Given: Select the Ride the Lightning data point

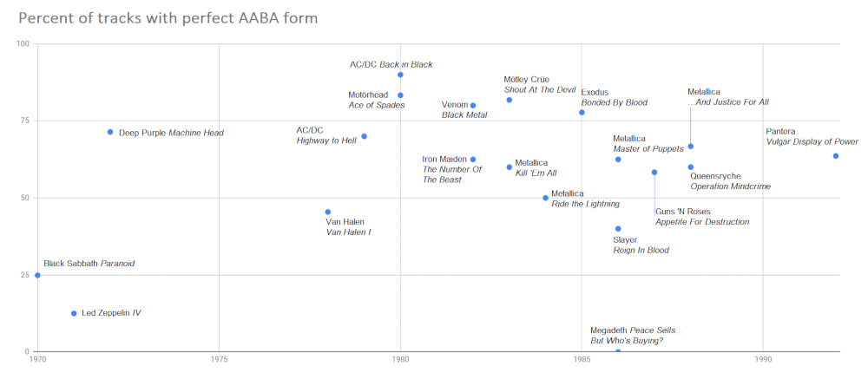Looking at the screenshot, I should point(545,198).
